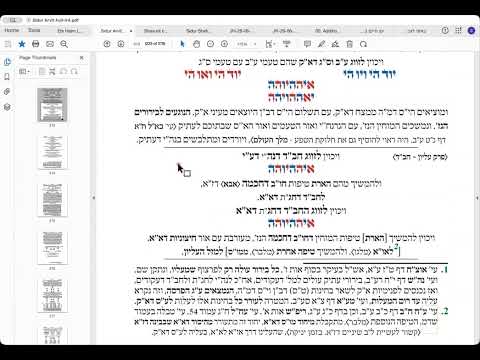The image size is (480, 360).
Task: Activate the hand pan tool
Action: pos(196,44)
